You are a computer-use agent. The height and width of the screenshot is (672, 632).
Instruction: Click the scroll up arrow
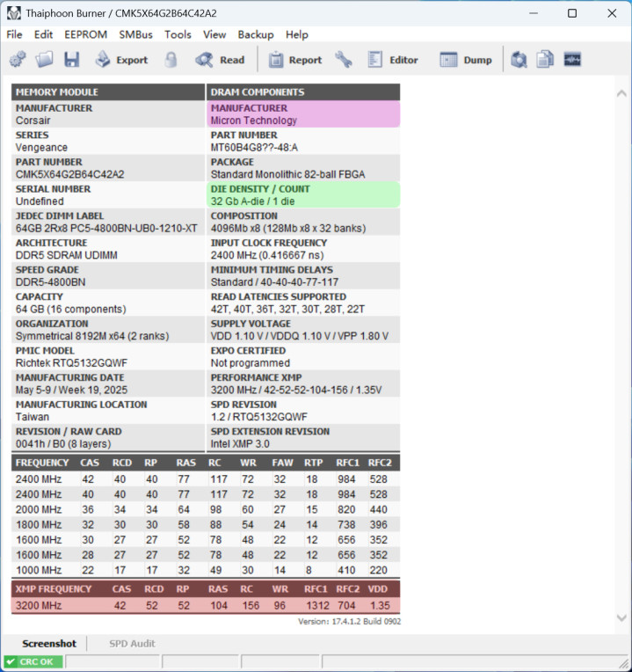tap(621, 93)
